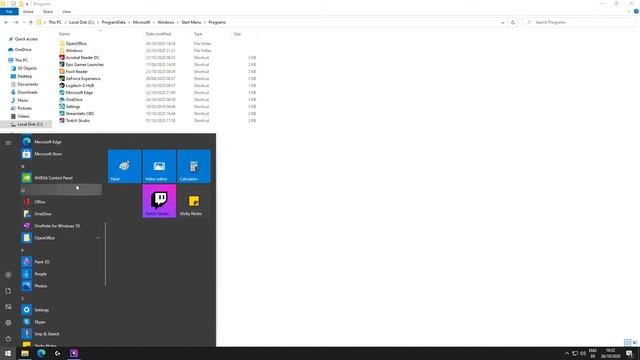Open Photos app from Start list
The width and height of the screenshot is (640, 360).
click(61, 286)
